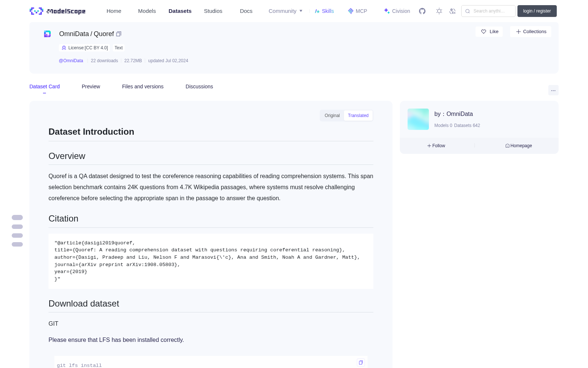Select the Dataset Card tab
Image resolution: width=588 pixels, height=368 pixels.
[44, 86]
